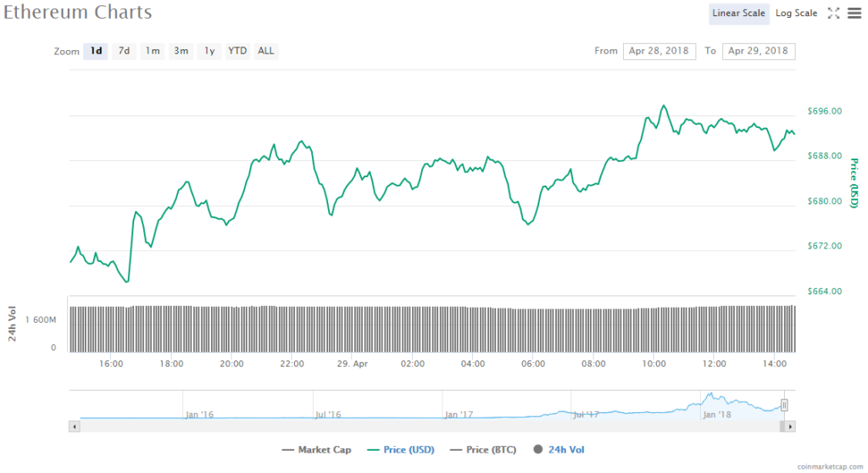Switch to Linear Scale
The width and height of the screenshot is (868, 473).
[739, 13]
